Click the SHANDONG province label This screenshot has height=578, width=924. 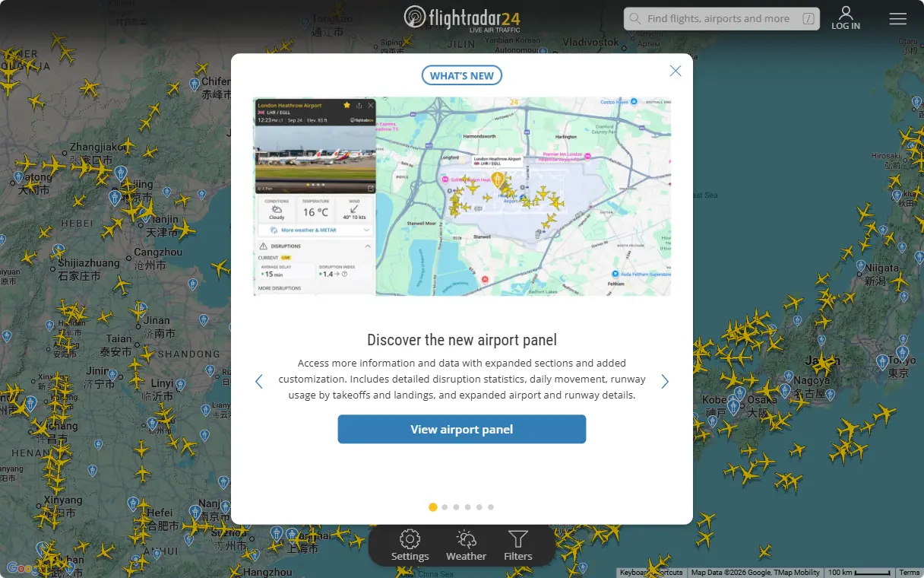click(x=188, y=354)
